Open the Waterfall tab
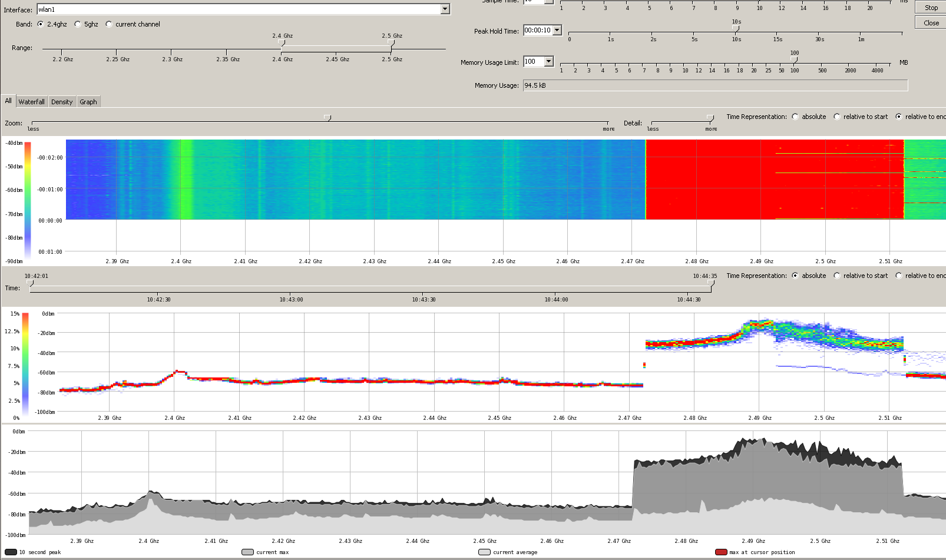This screenshot has height=560, width=946. [x=32, y=102]
